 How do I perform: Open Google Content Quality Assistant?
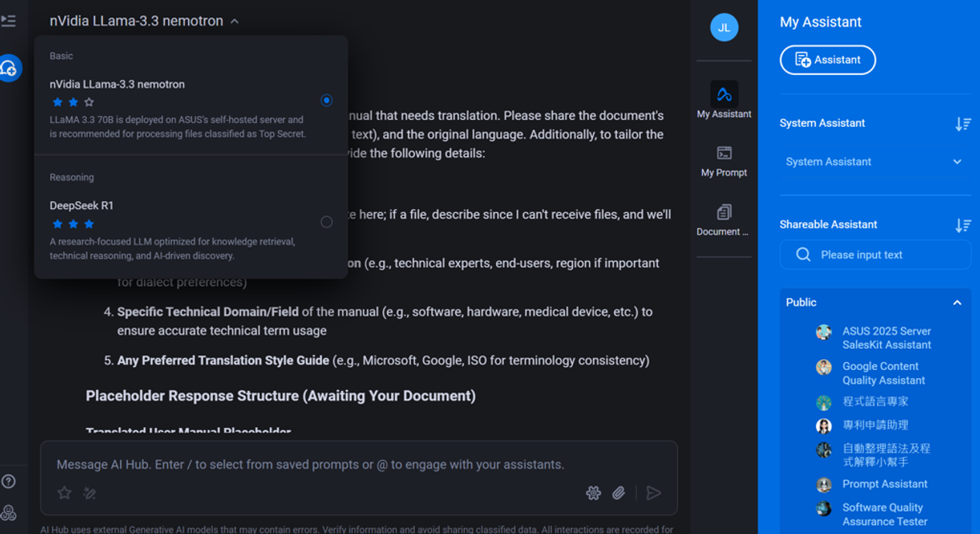point(883,373)
